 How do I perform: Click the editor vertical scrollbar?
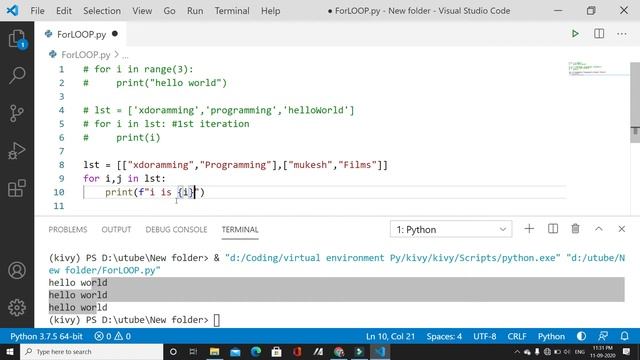click(x=635, y=102)
